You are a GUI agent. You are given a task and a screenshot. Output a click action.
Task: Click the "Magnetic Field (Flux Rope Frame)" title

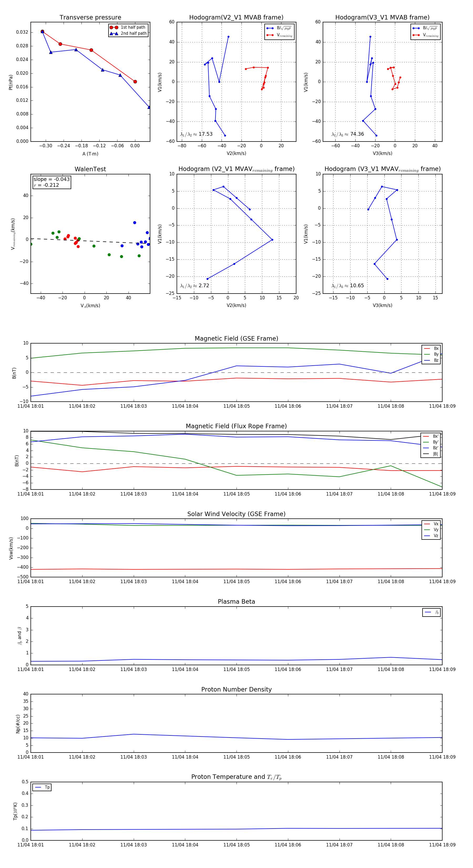pyautogui.click(x=236, y=426)
